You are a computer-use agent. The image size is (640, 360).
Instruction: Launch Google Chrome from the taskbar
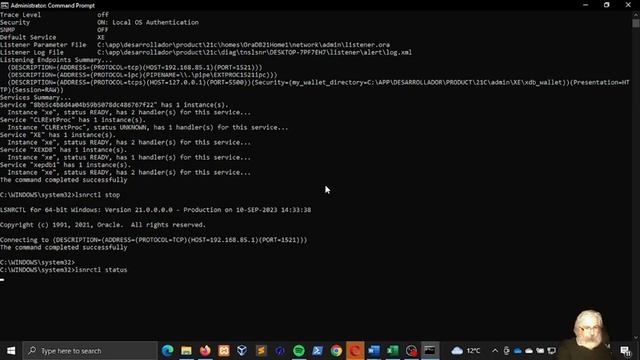(x=336, y=351)
